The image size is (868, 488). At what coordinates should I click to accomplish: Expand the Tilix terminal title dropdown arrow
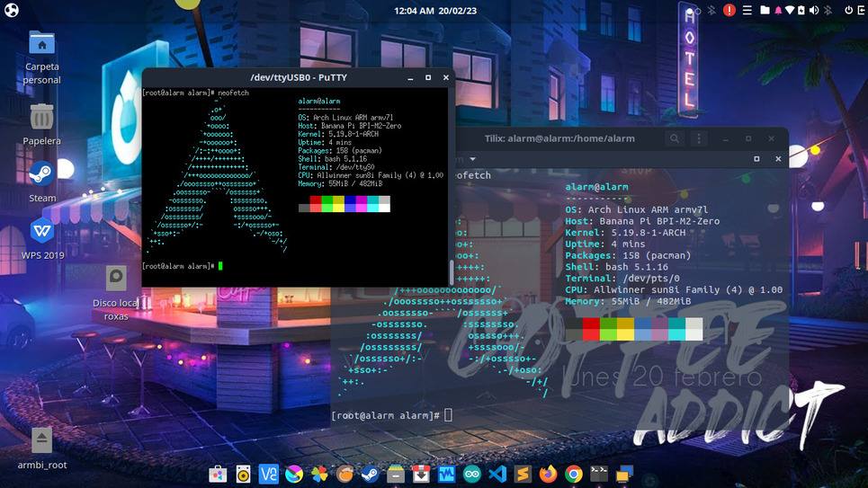tap(473, 159)
